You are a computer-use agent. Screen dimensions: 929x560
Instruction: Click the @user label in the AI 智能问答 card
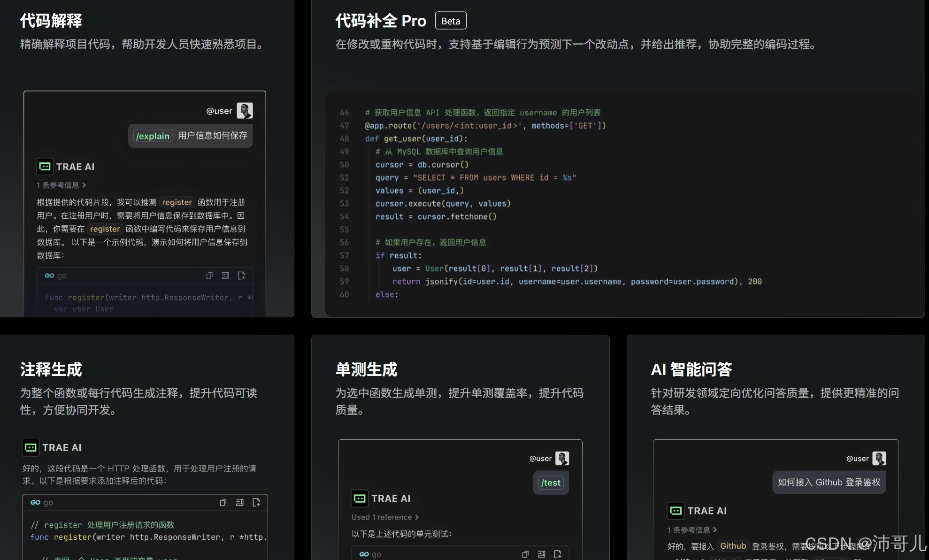(x=857, y=459)
